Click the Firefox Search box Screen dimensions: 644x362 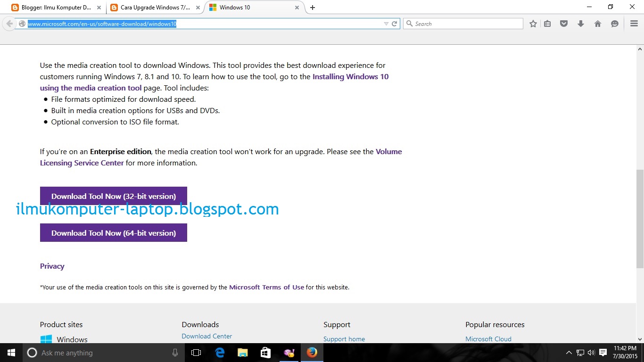(x=463, y=24)
